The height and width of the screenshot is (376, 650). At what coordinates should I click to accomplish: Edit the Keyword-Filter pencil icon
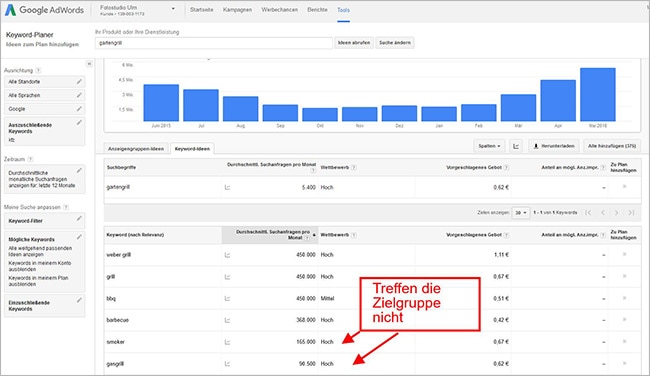79,218
